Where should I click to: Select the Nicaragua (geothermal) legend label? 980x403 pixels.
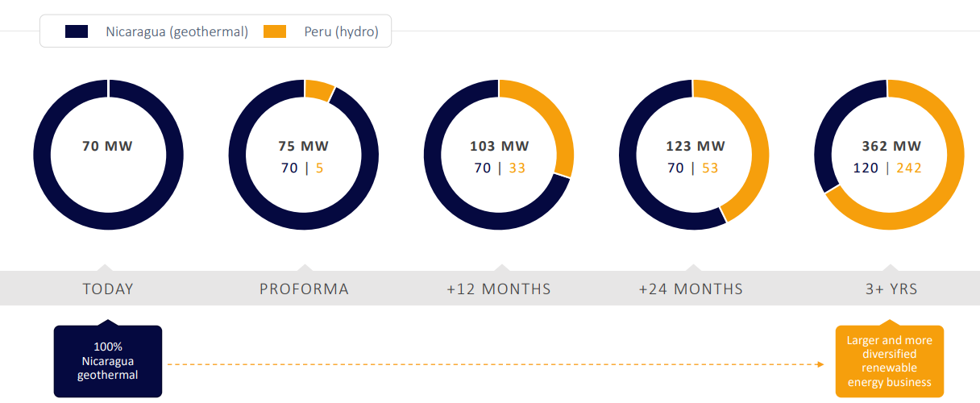[176, 32]
